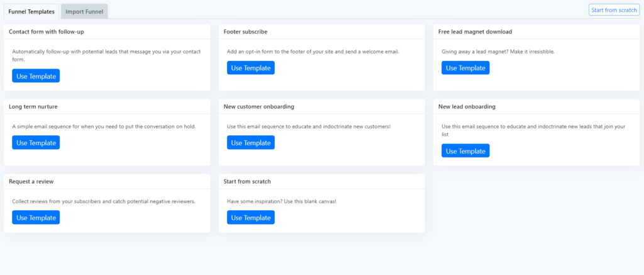Open the Import Funnel tab
The height and width of the screenshot is (275, 644).
[84, 11]
